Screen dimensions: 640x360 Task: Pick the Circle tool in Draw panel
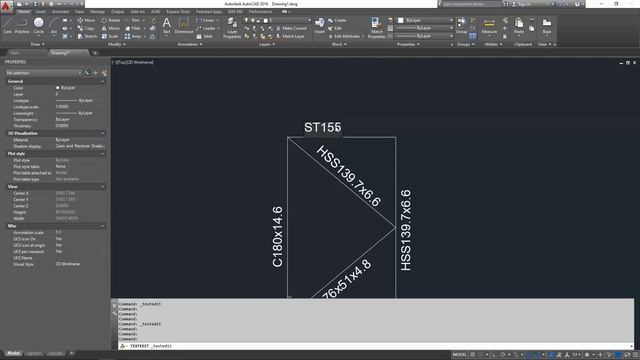pos(39,25)
